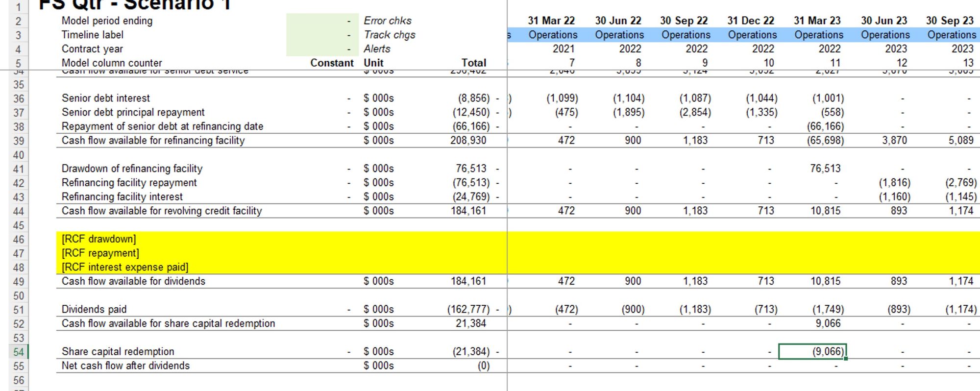Select the 'Unit' header cell
This screenshot has height=391, width=980.
(373, 63)
